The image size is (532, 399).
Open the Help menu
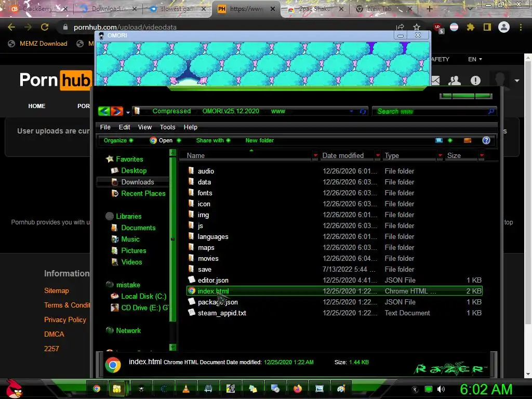pyautogui.click(x=190, y=127)
